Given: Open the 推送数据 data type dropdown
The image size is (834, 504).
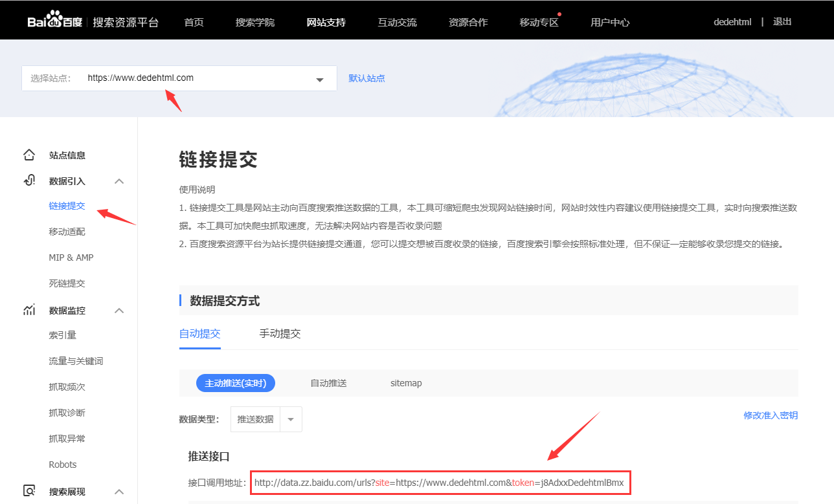Looking at the screenshot, I should (x=291, y=419).
